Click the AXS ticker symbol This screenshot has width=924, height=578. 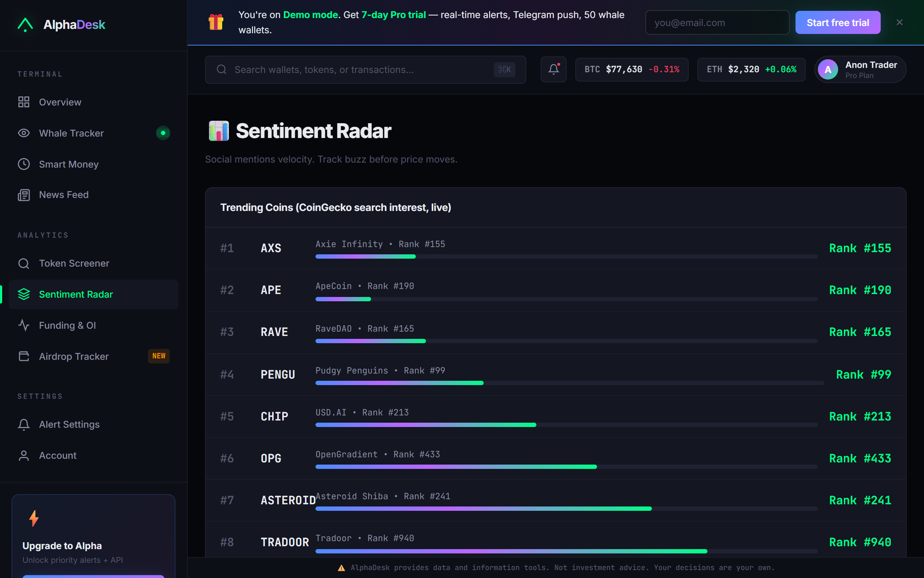(271, 248)
